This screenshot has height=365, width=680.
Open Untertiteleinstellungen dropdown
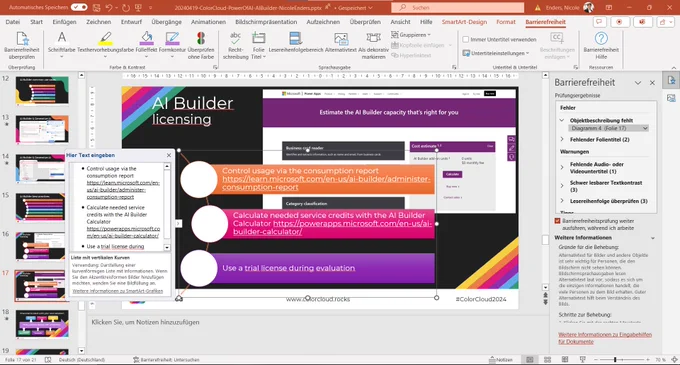point(496,53)
